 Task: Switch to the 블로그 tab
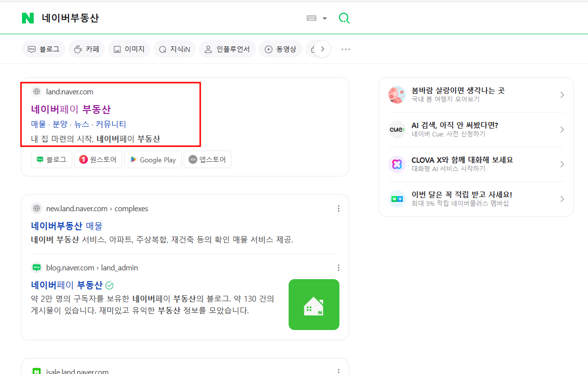(43, 49)
